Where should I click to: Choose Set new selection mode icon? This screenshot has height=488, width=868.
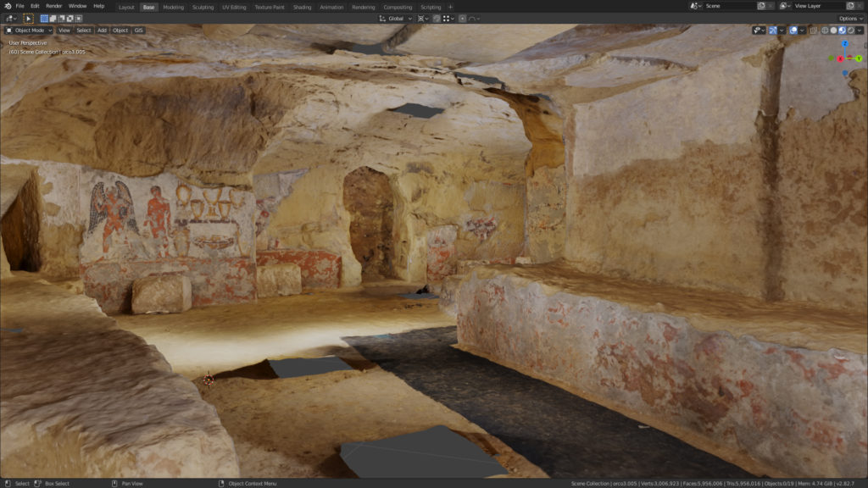44,19
